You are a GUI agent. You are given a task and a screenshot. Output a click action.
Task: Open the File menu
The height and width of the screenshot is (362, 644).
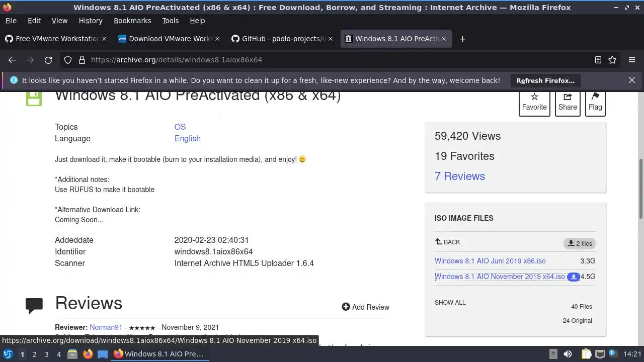(11, 21)
